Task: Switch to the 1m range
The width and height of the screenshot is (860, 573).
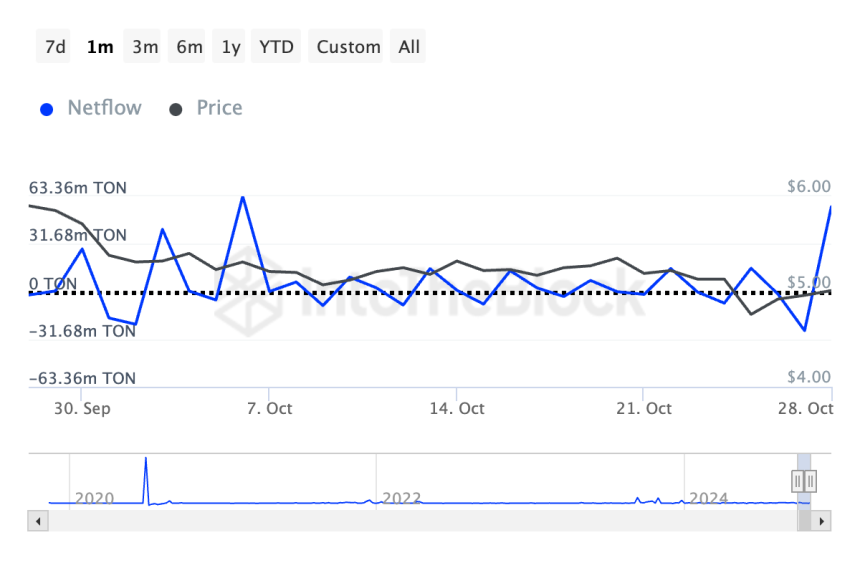Action: pos(100,47)
